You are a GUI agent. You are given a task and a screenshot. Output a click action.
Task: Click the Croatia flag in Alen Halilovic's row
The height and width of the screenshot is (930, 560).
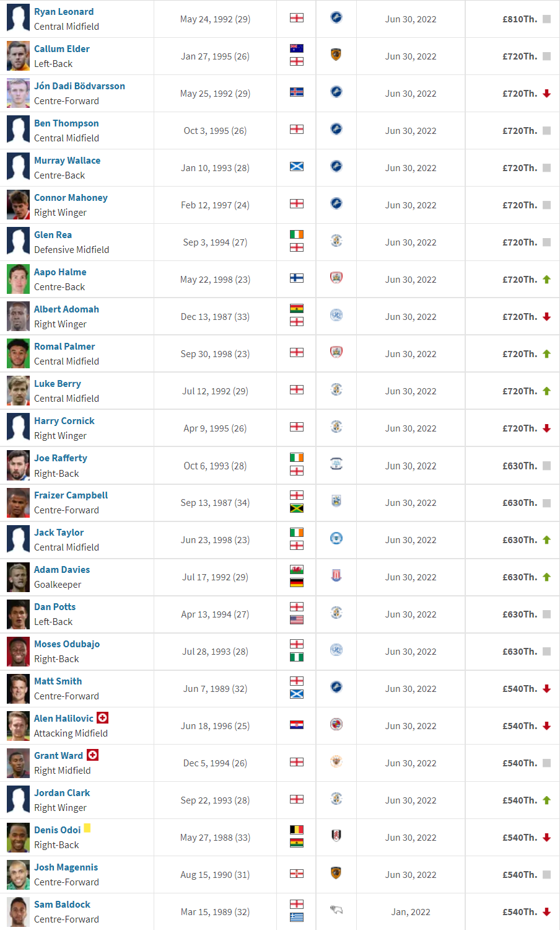297,724
